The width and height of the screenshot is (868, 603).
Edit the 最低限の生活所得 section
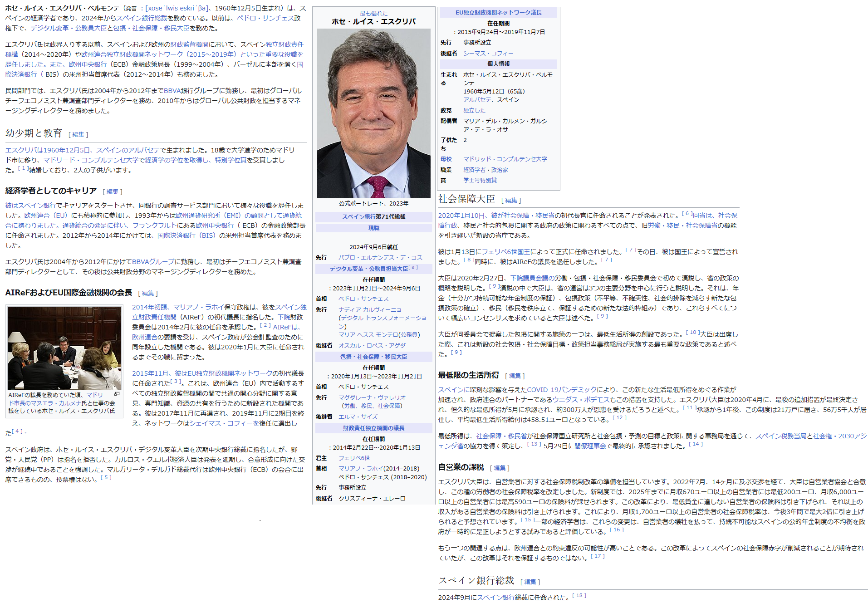515,376
